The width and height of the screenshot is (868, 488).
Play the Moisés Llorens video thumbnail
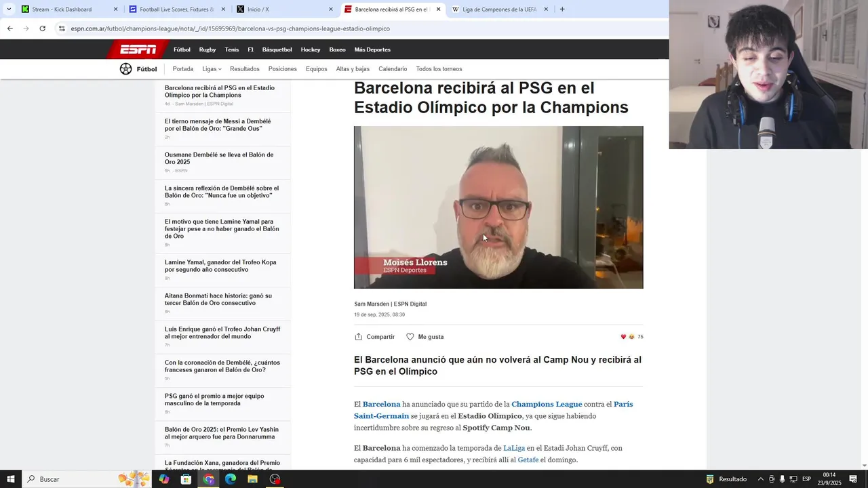(x=498, y=207)
